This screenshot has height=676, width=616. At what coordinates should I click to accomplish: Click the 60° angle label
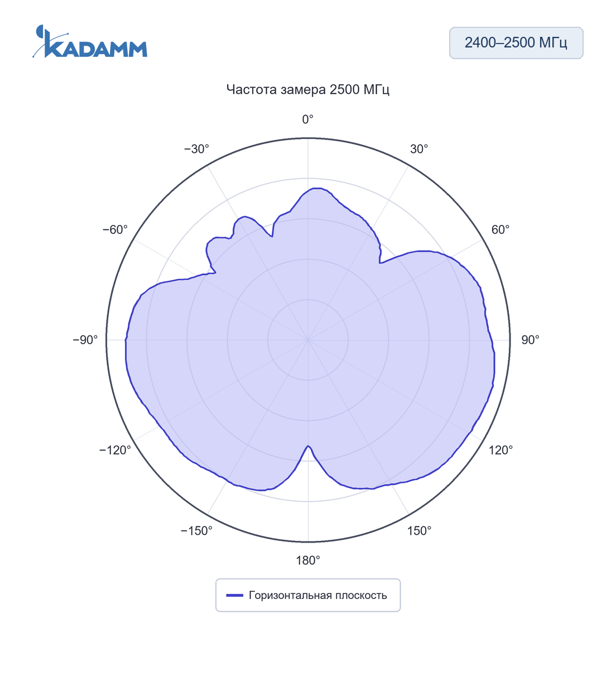tap(501, 230)
